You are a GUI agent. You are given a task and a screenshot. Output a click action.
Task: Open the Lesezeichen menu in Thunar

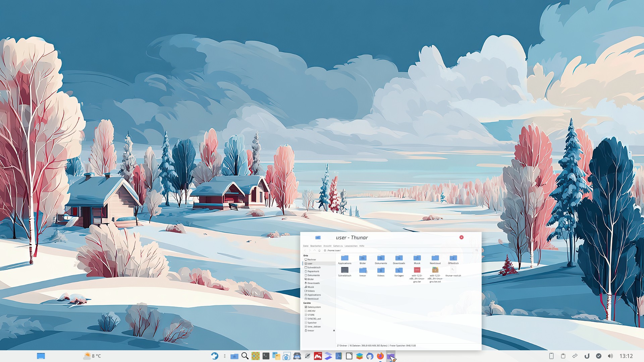tap(351, 246)
